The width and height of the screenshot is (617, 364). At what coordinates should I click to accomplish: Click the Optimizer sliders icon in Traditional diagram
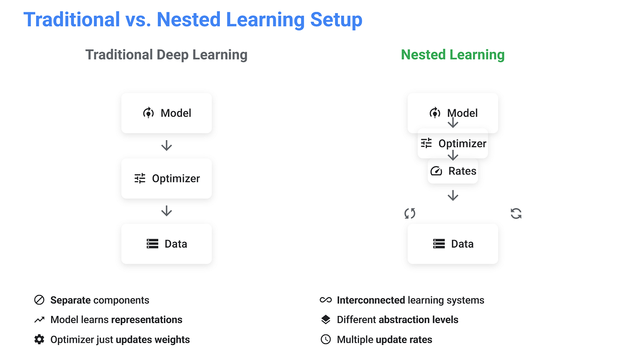click(x=140, y=178)
